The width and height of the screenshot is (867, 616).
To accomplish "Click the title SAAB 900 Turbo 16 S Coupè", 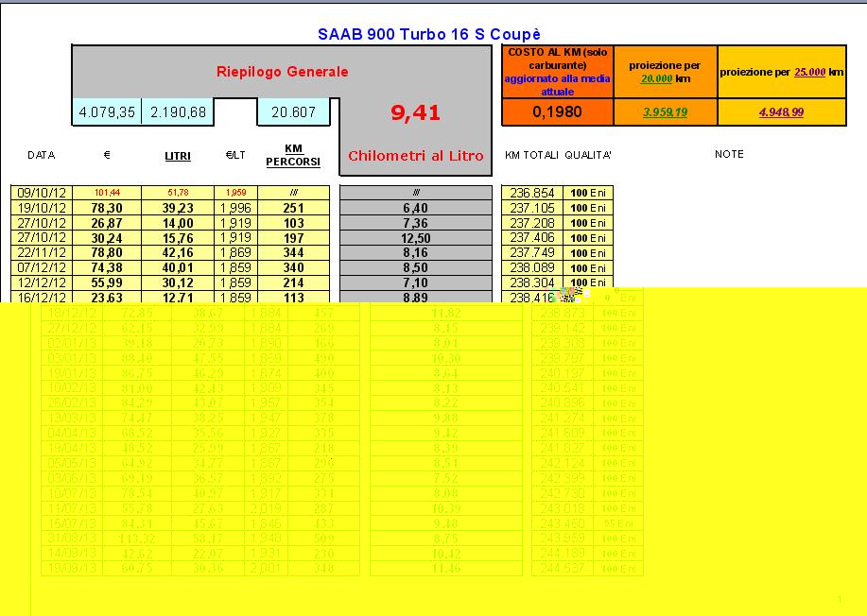I will [x=429, y=34].
